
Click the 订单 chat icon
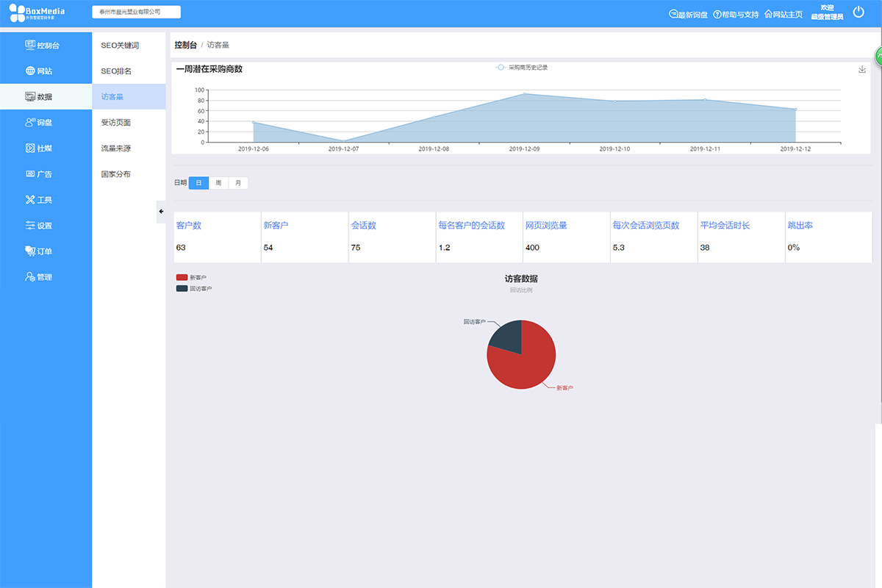click(x=30, y=251)
